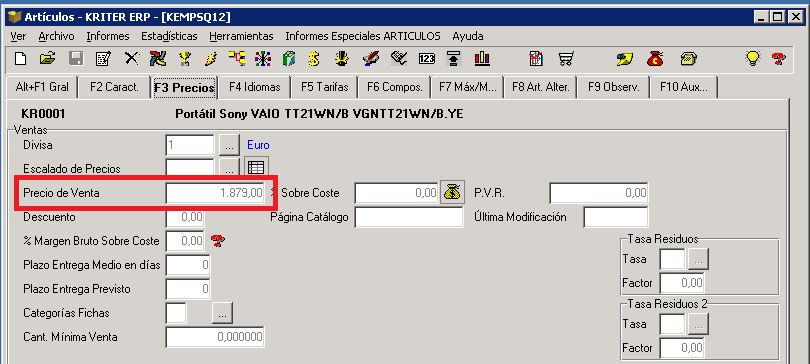Screen dimensions: 810x364
Task: Click the bar chart toolbar icon
Action: (482, 58)
